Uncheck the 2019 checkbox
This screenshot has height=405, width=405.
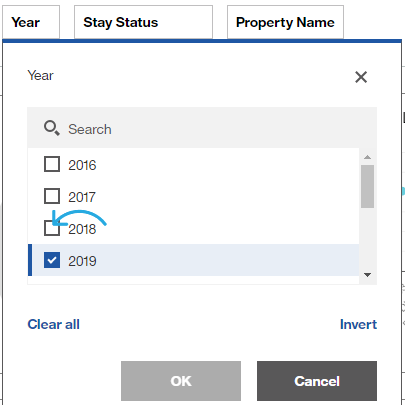pyautogui.click(x=52, y=260)
